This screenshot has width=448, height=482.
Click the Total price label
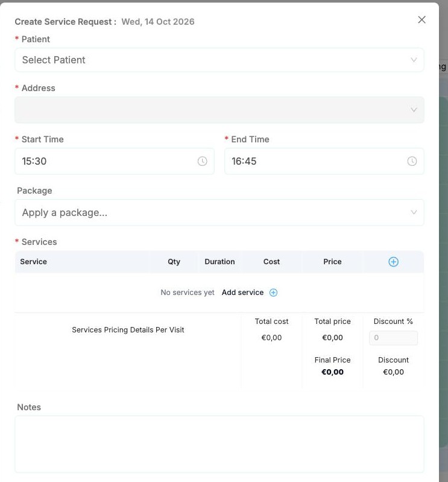(332, 322)
